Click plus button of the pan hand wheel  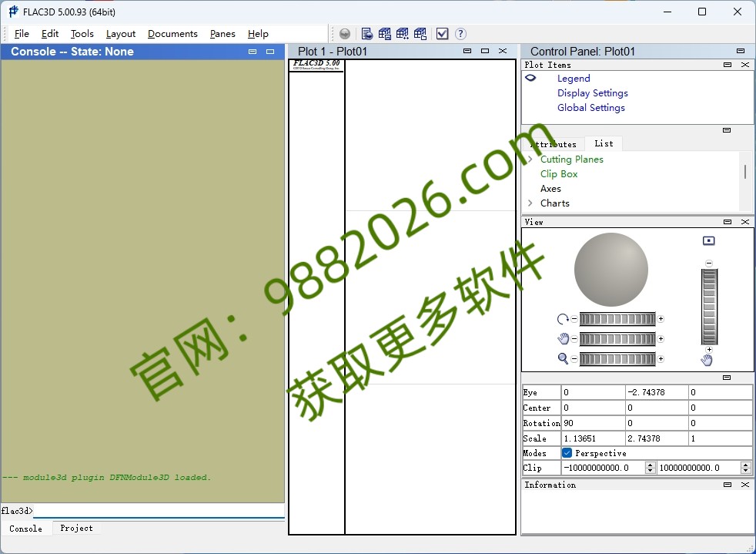[661, 339]
